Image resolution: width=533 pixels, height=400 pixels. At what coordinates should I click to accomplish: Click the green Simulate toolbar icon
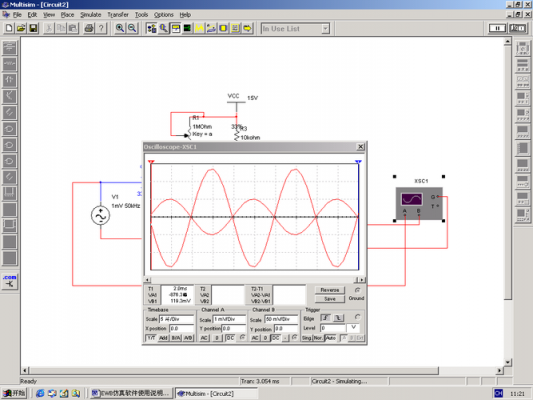point(187,28)
